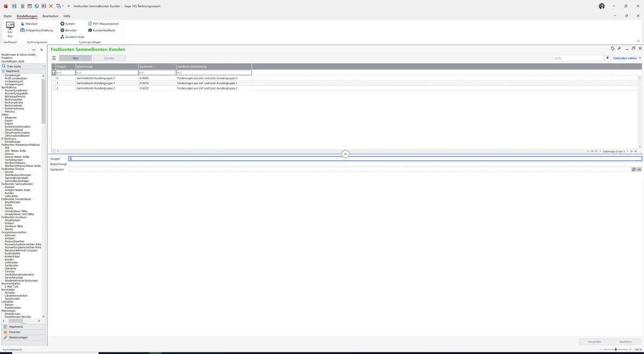
Task: Open Kundenfeedback in the ribbon
Action: 101,30
